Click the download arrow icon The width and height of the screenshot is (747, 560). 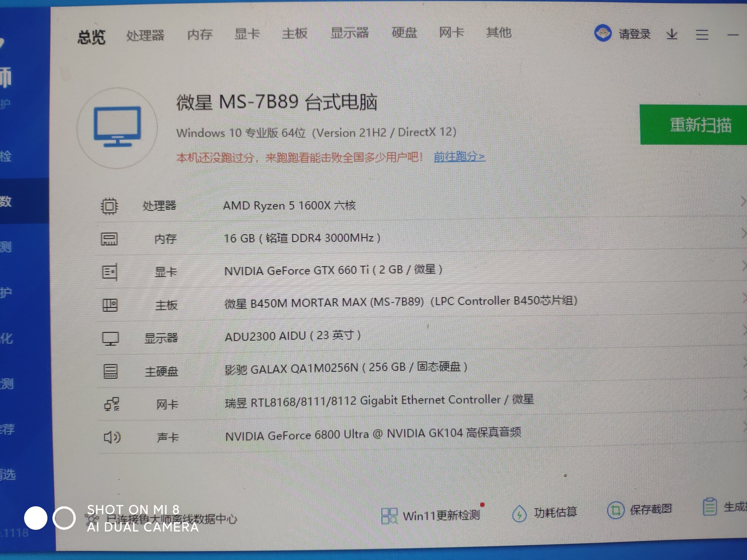[x=672, y=35]
